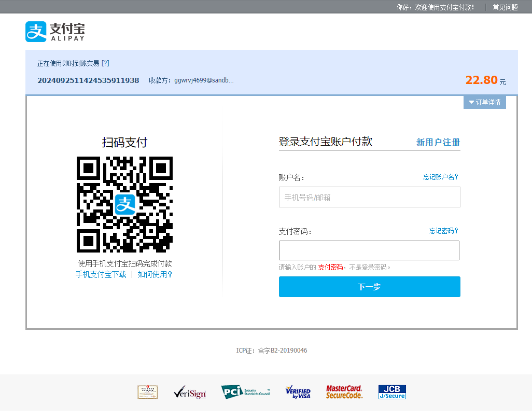The image size is (532, 420).
Task: Click the 扫码支付 heading
Action: coord(124,142)
